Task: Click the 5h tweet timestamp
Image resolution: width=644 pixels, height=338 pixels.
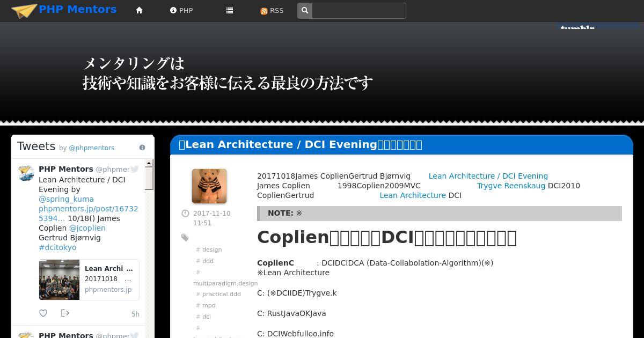Action: click(x=135, y=314)
